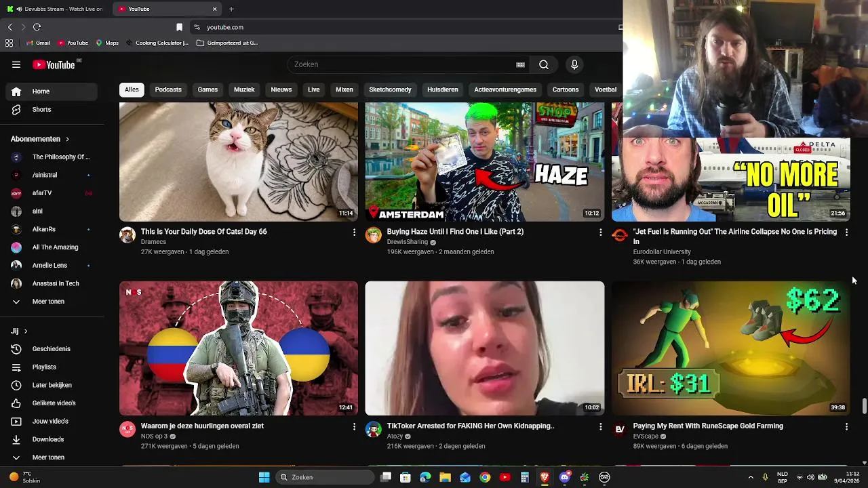Viewport: 868px width, 488px height.
Task: Expand the Jij section arrow
Action: point(26,331)
